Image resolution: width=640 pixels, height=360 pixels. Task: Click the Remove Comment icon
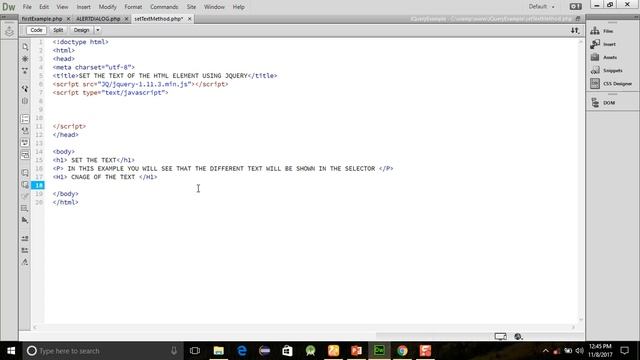click(x=25, y=184)
